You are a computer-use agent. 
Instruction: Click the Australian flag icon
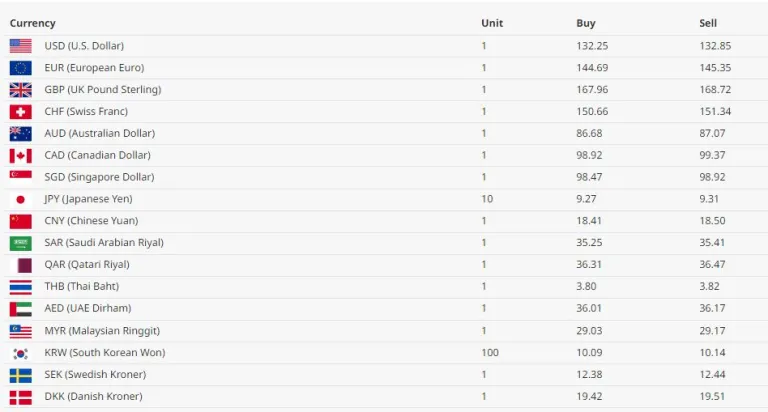[20, 134]
